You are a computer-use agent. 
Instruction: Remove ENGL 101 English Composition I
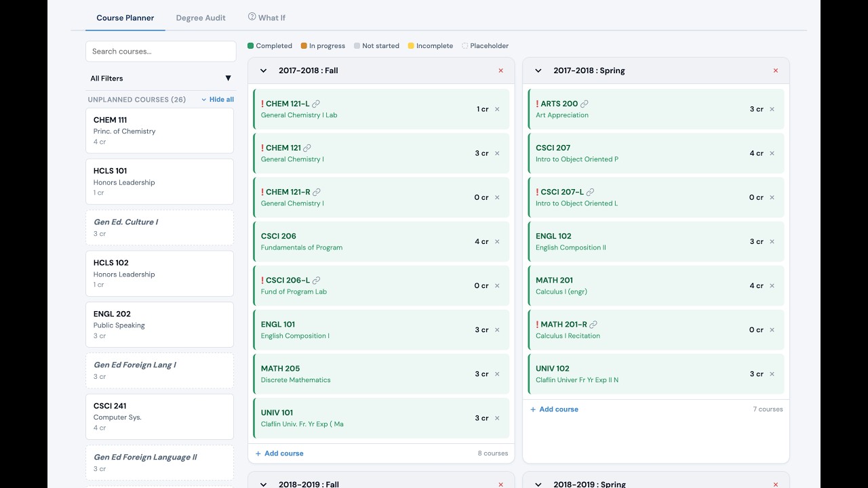(x=497, y=330)
